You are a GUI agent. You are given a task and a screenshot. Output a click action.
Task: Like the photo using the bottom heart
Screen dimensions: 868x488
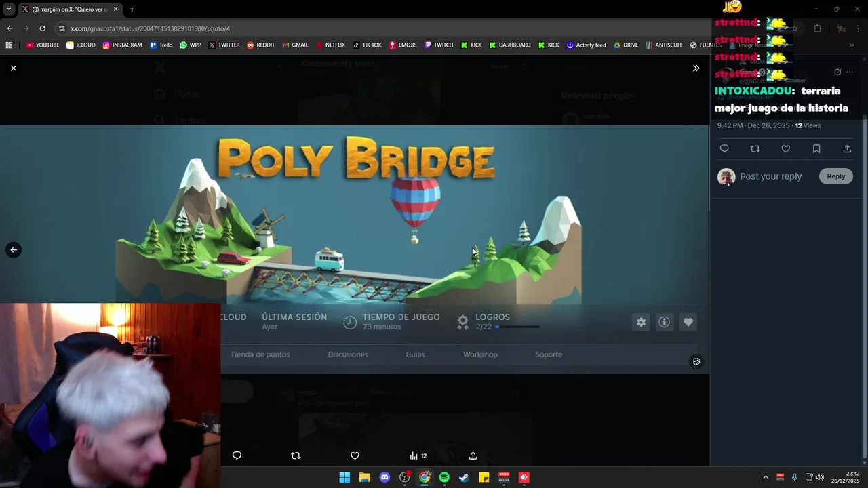pos(355,455)
